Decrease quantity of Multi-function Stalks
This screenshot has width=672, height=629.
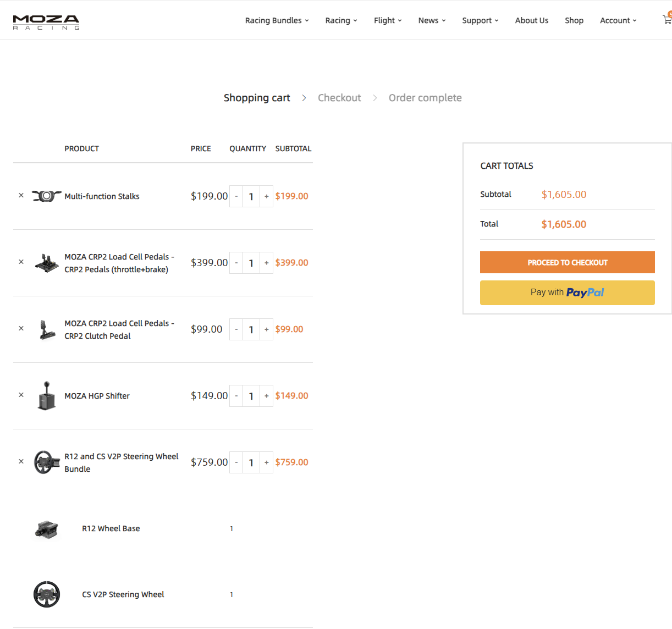tap(236, 196)
